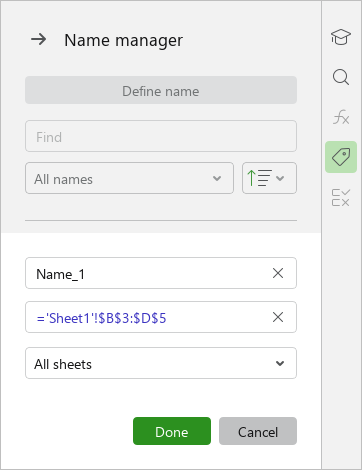The image size is (362, 470).
Task: Open the All names filter dropdown
Action: point(129,178)
